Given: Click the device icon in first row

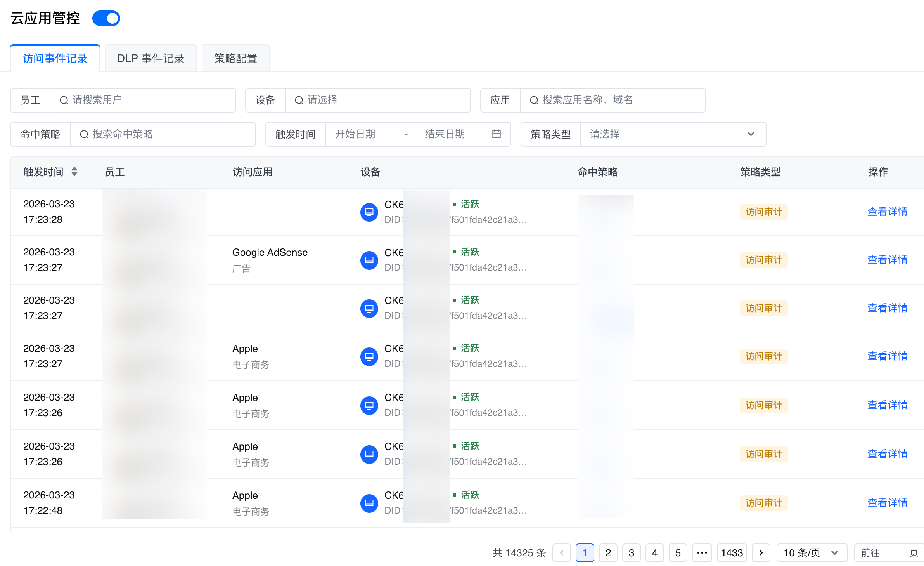Looking at the screenshot, I should (x=369, y=212).
